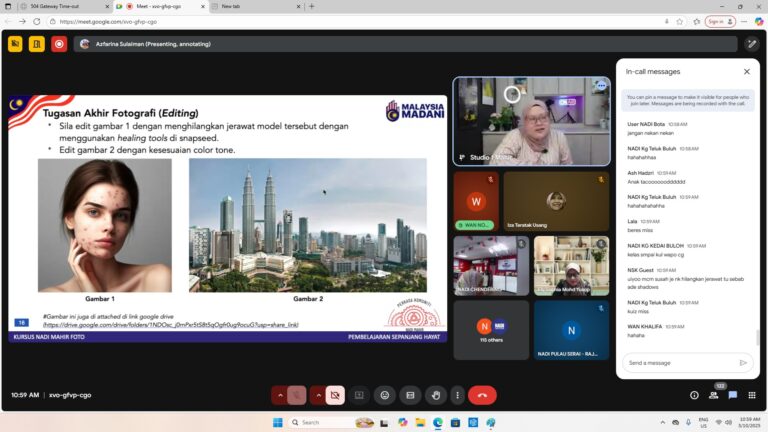768x432 pixels.
Task: Toggle the chat messages panel icon
Action: tap(733, 395)
